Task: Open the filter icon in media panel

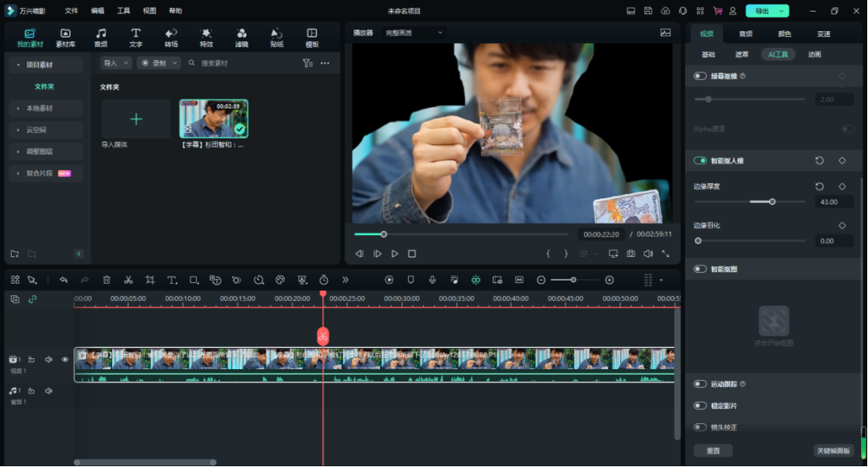Action: point(308,63)
